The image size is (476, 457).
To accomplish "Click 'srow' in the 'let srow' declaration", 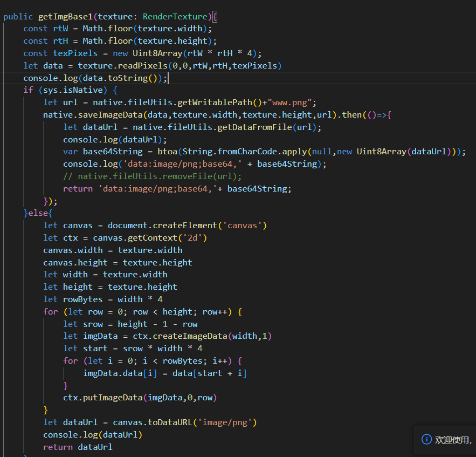I will (93, 324).
